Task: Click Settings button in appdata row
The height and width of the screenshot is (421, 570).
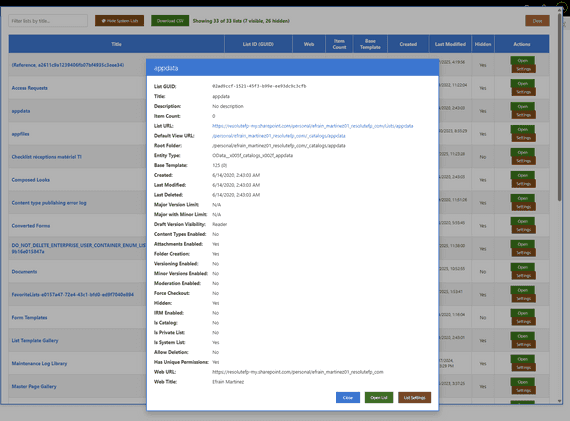Action: pos(523,115)
